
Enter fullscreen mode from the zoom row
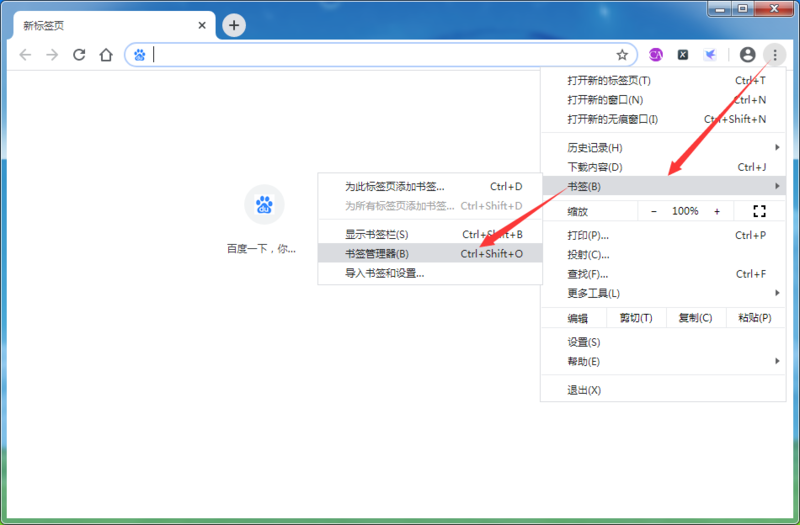(x=759, y=211)
